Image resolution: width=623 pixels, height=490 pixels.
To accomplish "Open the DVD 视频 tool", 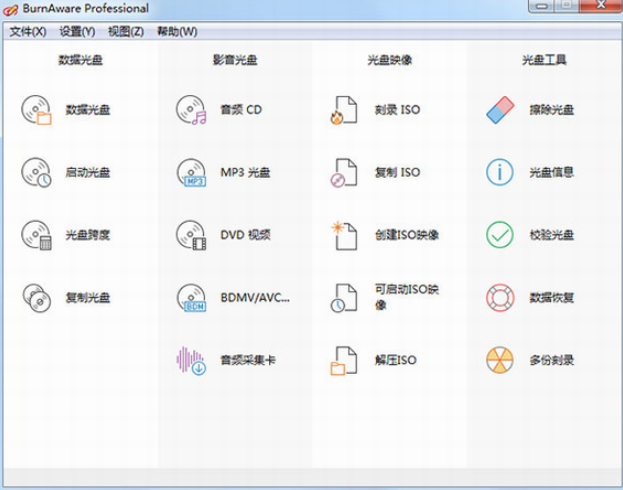I will 190,235.
